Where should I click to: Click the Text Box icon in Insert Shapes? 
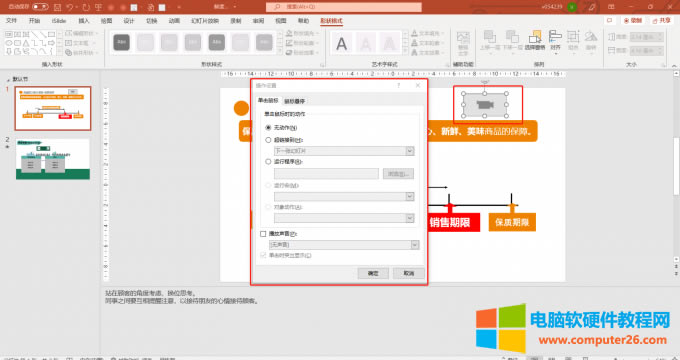click(x=69, y=43)
